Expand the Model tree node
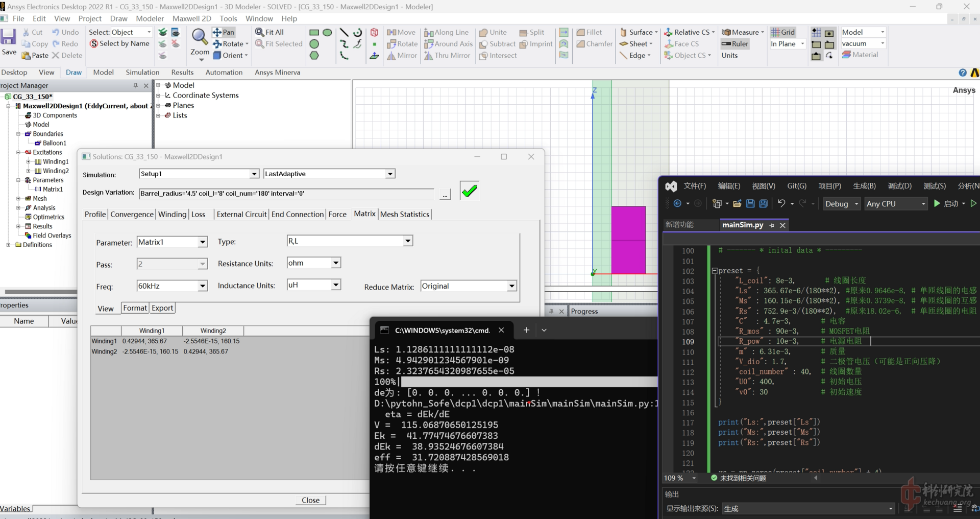 click(158, 85)
